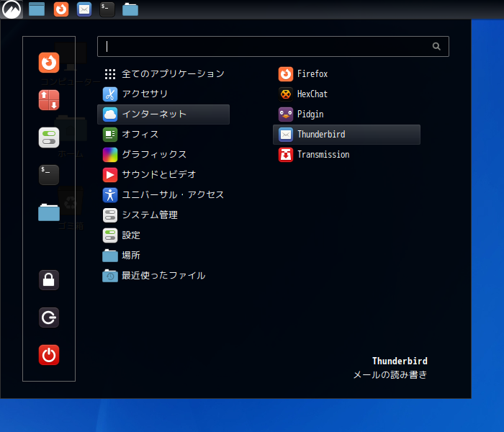The height and width of the screenshot is (432, 504).
Task: Open ユニバーサル・アクセス category
Action: (x=163, y=195)
